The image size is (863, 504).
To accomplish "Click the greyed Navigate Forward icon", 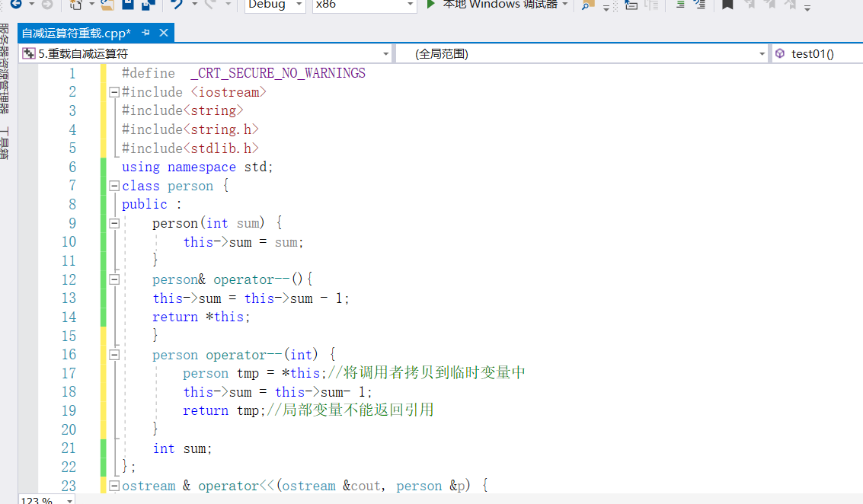I will coord(47,4).
